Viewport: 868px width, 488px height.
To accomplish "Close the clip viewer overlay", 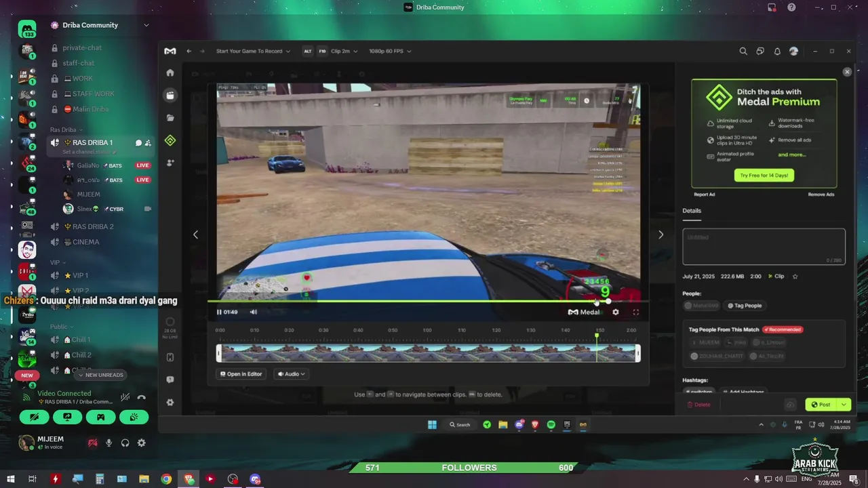I will tap(847, 72).
